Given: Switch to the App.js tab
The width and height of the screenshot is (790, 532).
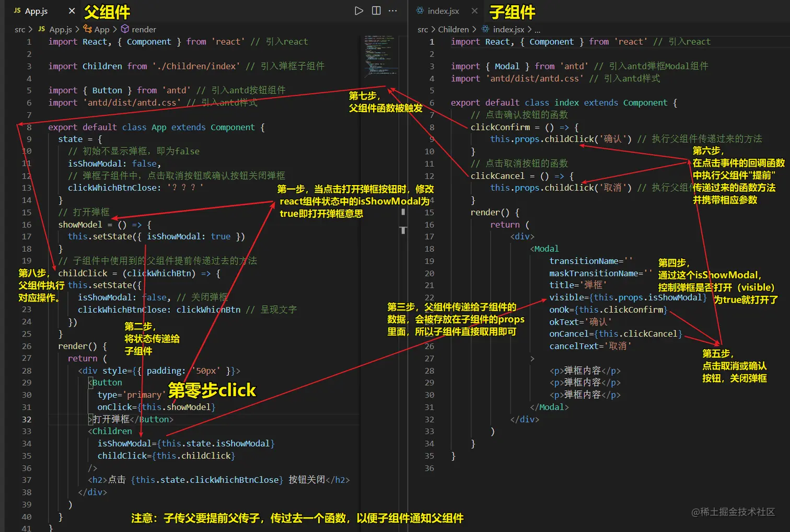Looking at the screenshot, I should point(36,10).
